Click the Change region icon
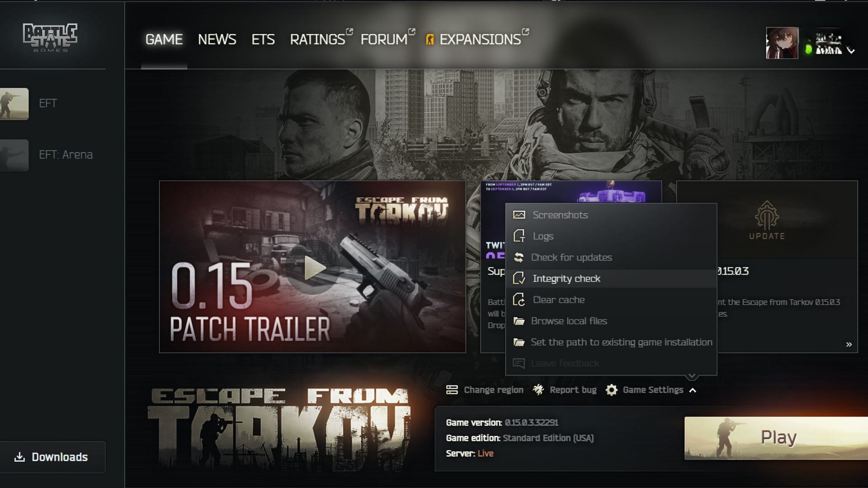 tap(452, 389)
